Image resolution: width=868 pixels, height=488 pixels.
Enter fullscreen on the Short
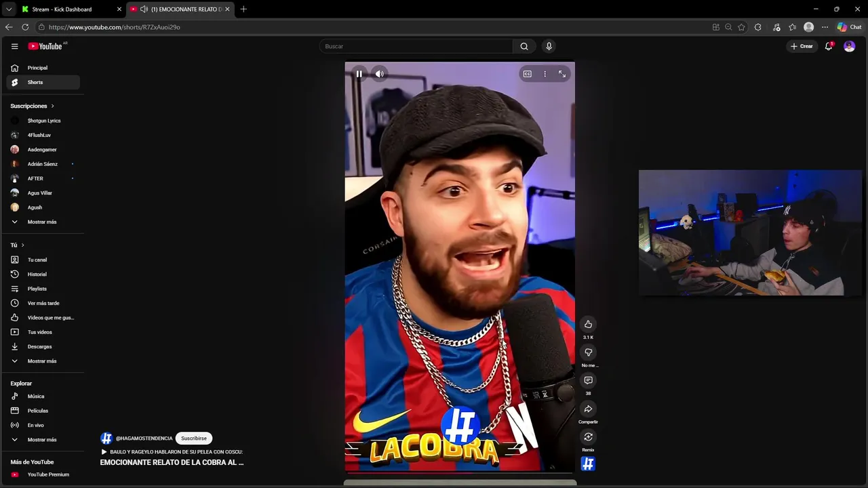pos(562,74)
